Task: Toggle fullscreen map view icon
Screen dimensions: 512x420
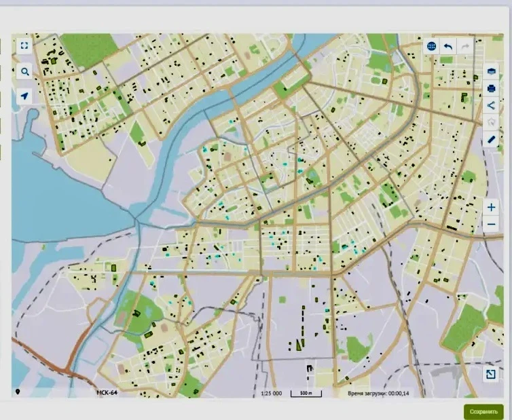Action: tap(24, 45)
